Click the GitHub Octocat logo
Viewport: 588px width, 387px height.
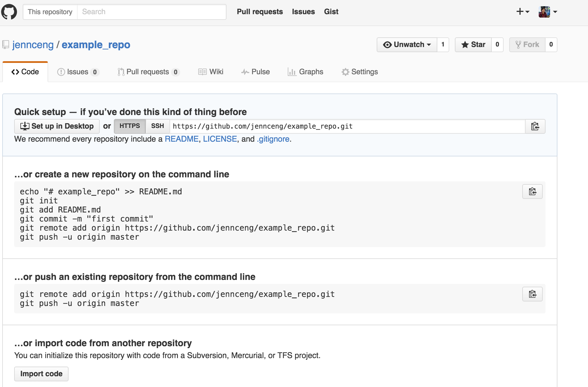(x=9, y=12)
